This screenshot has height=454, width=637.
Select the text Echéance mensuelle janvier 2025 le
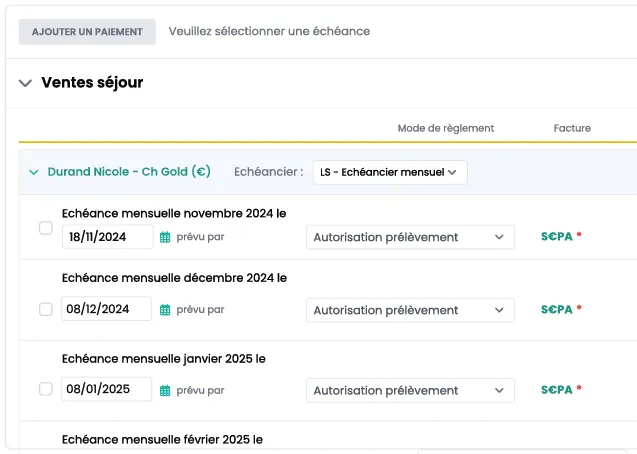coord(164,359)
